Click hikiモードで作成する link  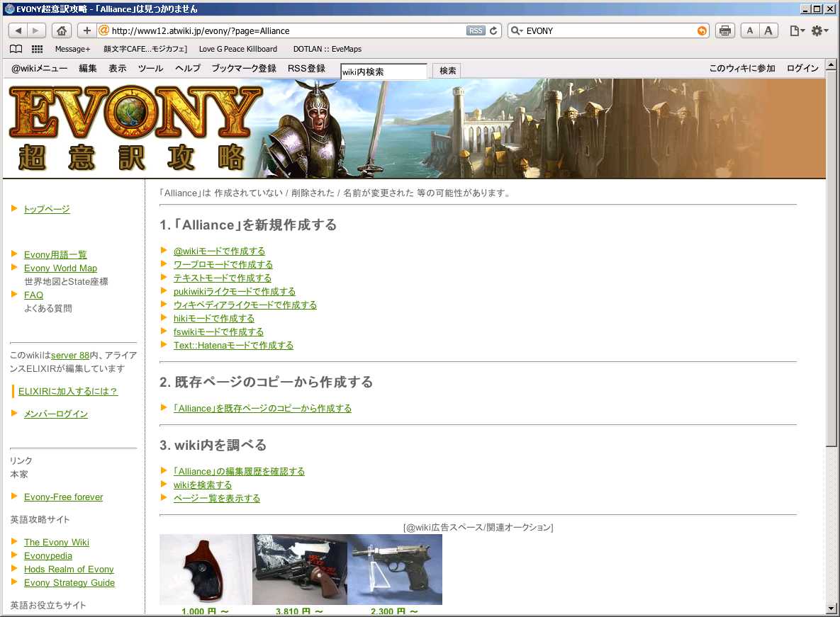click(x=214, y=318)
